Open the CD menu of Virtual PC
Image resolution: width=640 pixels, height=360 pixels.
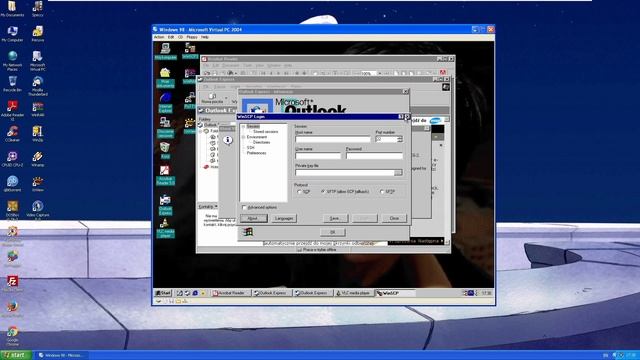(180, 37)
